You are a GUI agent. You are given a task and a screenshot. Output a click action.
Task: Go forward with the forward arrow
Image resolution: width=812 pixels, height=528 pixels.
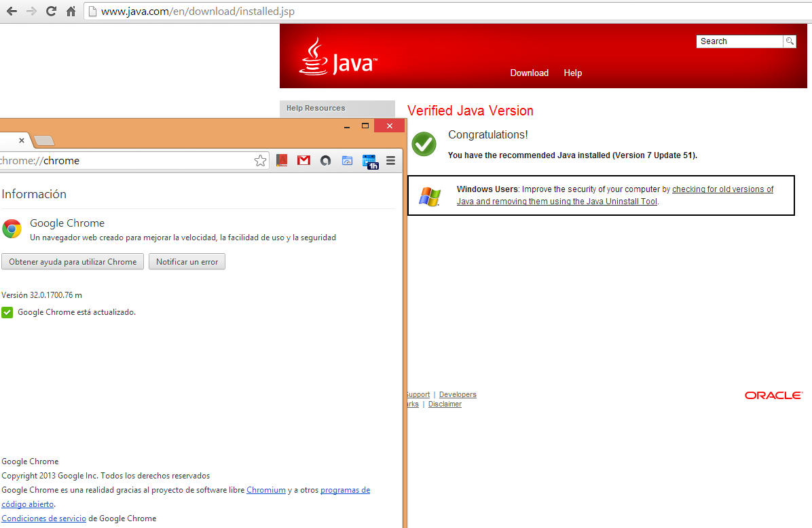point(31,11)
